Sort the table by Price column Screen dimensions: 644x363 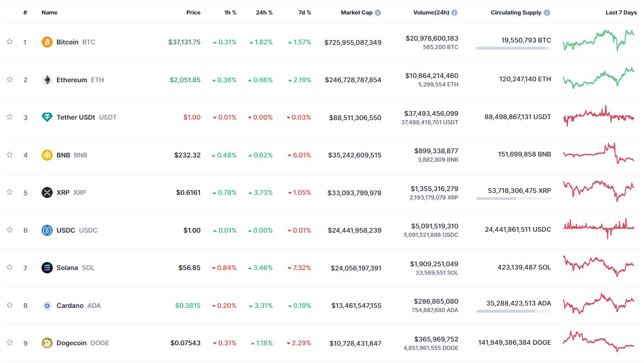193,13
